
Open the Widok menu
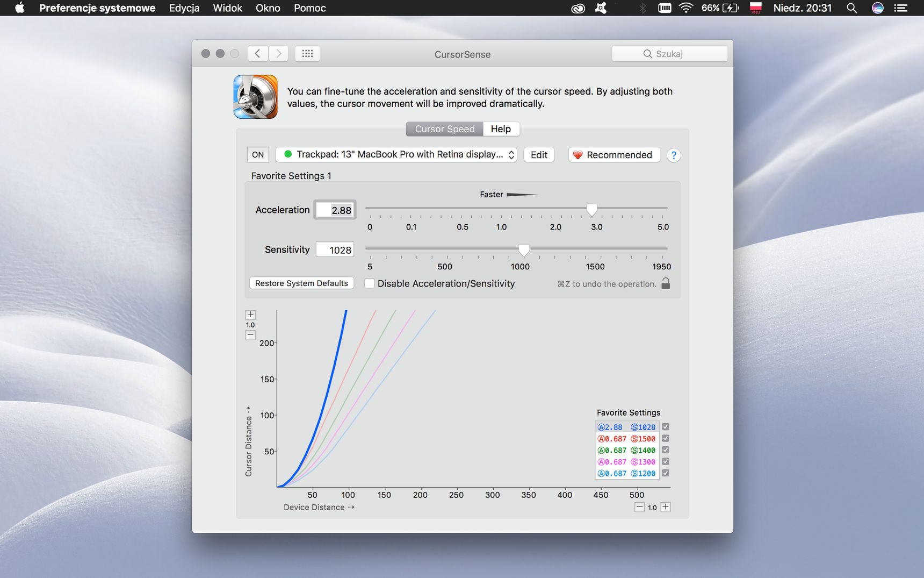coord(228,8)
